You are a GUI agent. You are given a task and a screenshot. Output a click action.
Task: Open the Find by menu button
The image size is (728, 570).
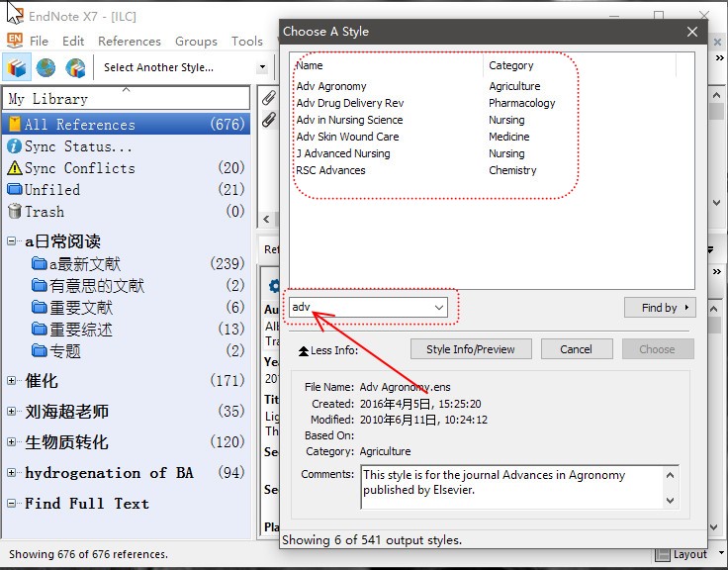pos(659,308)
